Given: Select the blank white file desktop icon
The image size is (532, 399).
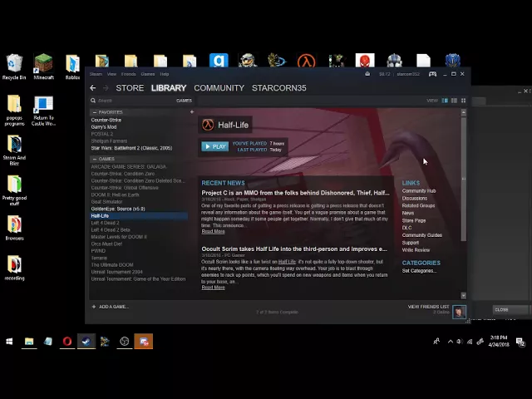Looking at the screenshot, I should [423, 61].
